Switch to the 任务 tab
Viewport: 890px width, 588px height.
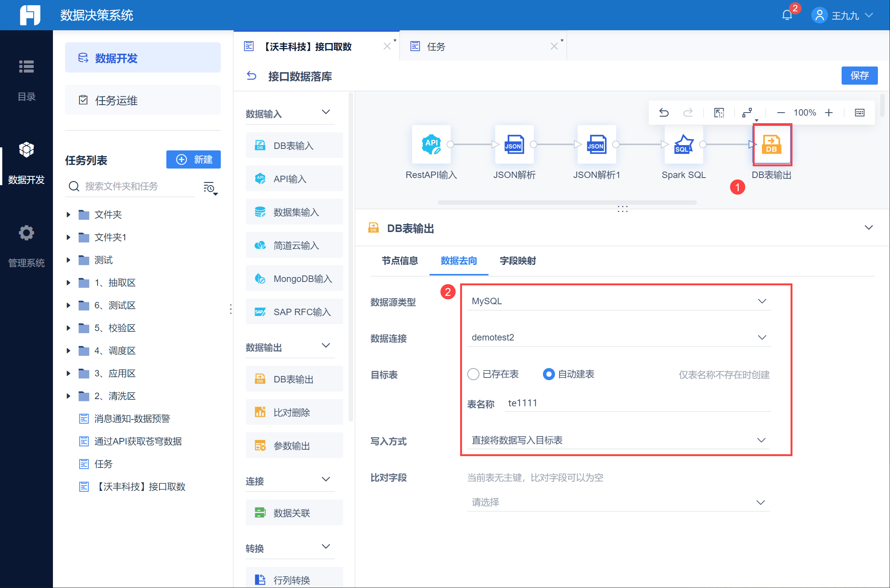(x=436, y=46)
